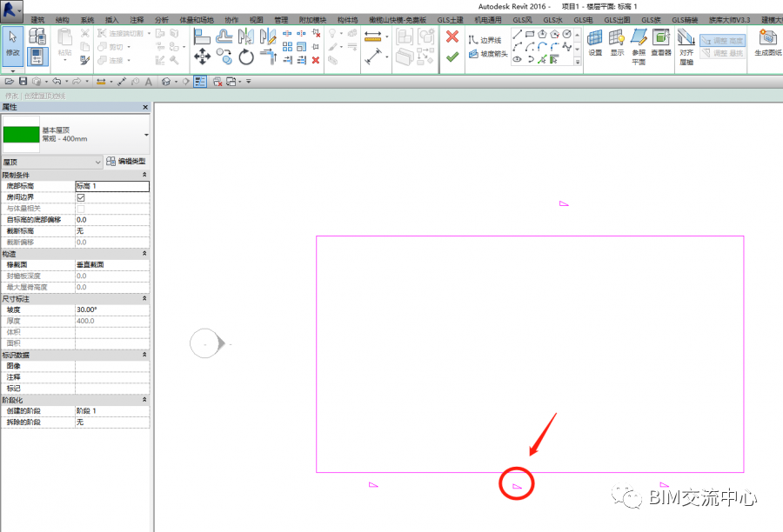783x532 pixels.
Task: Click the 显示 work plane show button
Action: pos(617,43)
